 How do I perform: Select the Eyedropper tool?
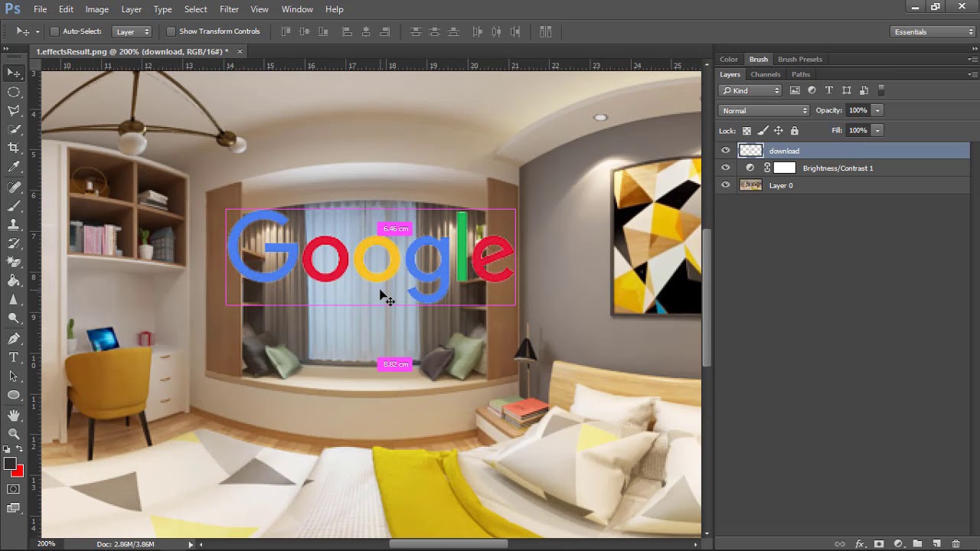pyautogui.click(x=14, y=167)
